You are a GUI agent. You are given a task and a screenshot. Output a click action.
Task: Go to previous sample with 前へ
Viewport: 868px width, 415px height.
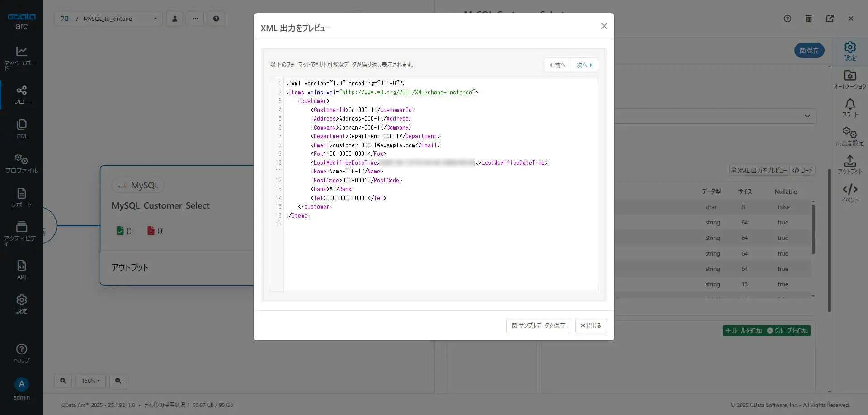tap(557, 65)
